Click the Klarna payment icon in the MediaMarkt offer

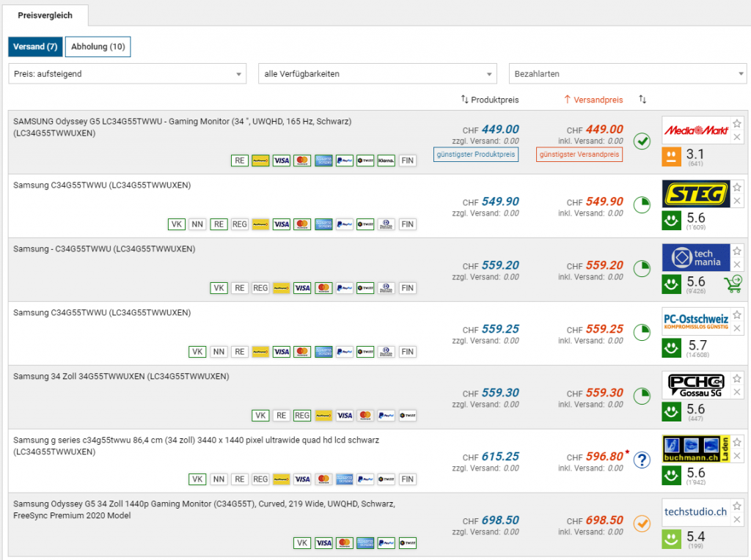(x=387, y=161)
